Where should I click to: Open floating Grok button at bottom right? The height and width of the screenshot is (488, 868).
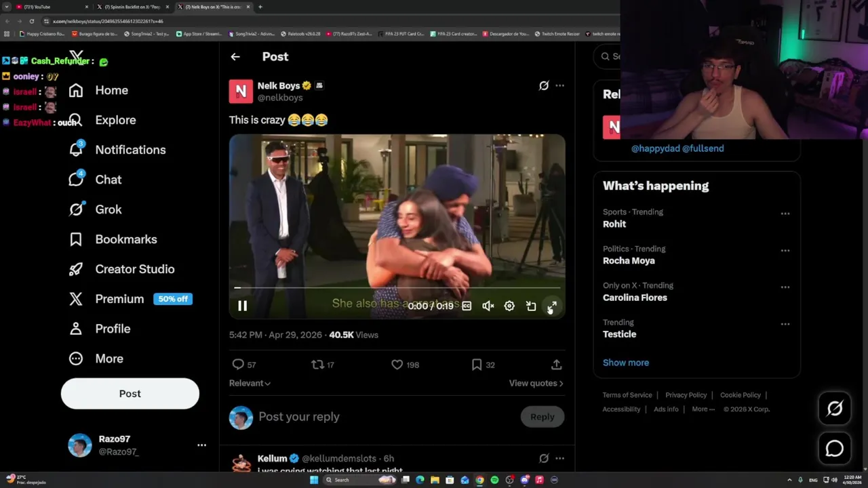click(835, 408)
